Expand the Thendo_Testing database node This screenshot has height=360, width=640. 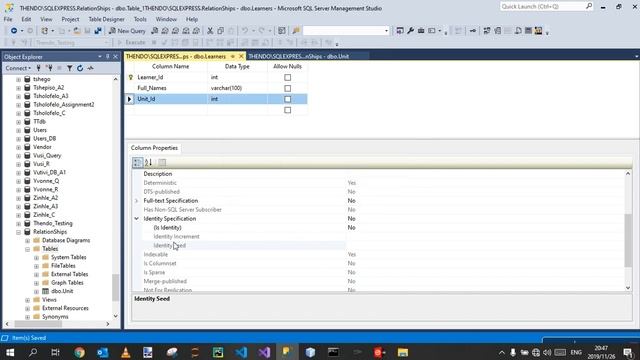point(18,223)
